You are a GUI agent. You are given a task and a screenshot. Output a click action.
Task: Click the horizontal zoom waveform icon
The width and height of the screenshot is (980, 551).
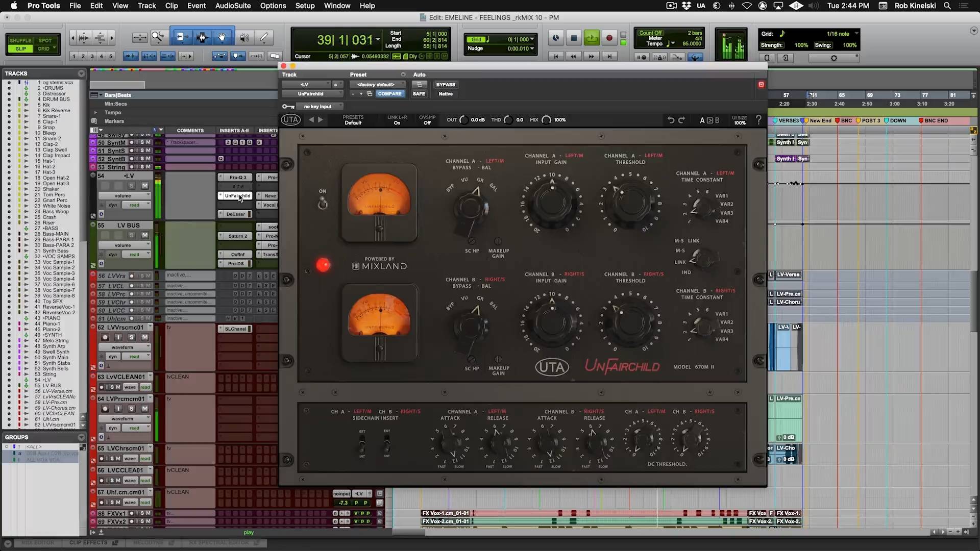(x=84, y=37)
